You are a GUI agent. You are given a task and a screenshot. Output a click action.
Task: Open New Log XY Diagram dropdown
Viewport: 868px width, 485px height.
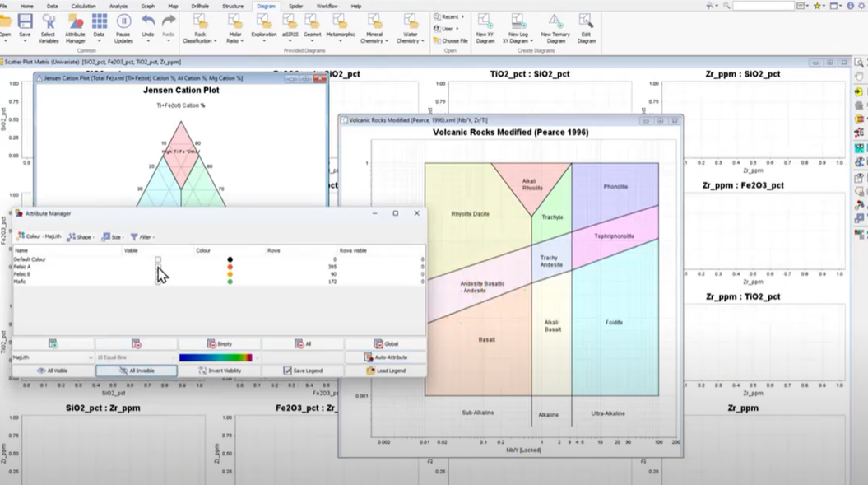518,28
